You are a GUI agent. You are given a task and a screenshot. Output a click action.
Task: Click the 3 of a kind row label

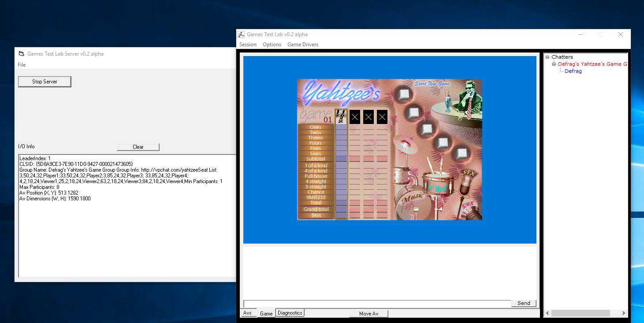point(316,165)
